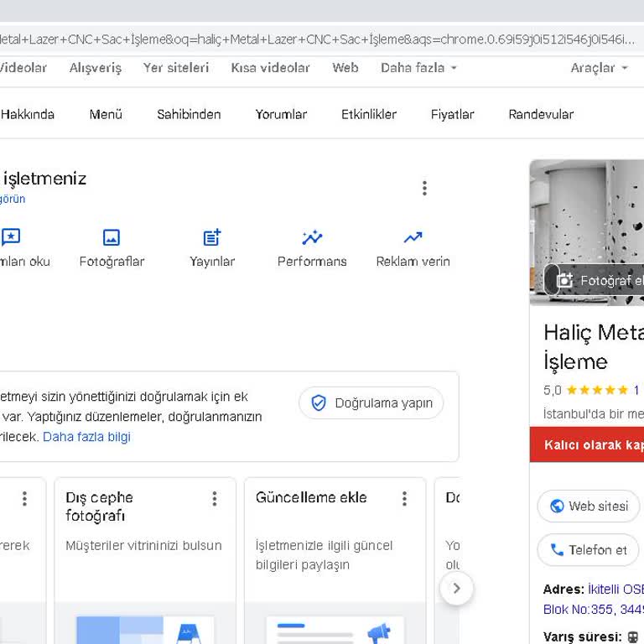Viewport: 644px width, 644px height.
Task: Switch to the Kısa videolar tab
Action: click(x=270, y=68)
